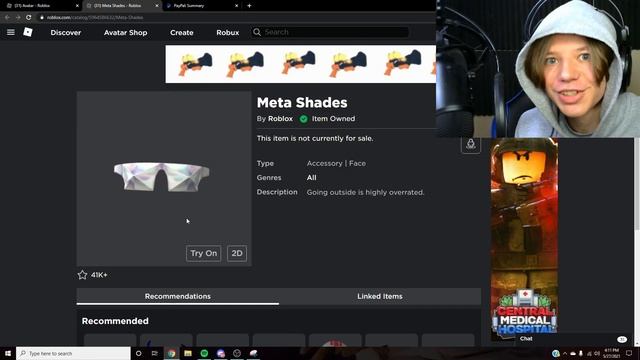Viewport: 640px width, 360px height.
Task: Favorite the item with the star icon
Action: [x=82, y=275]
